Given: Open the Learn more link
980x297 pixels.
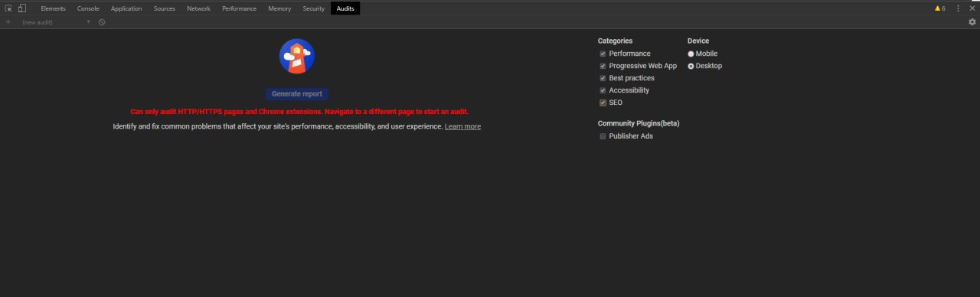Looking at the screenshot, I should point(462,126).
